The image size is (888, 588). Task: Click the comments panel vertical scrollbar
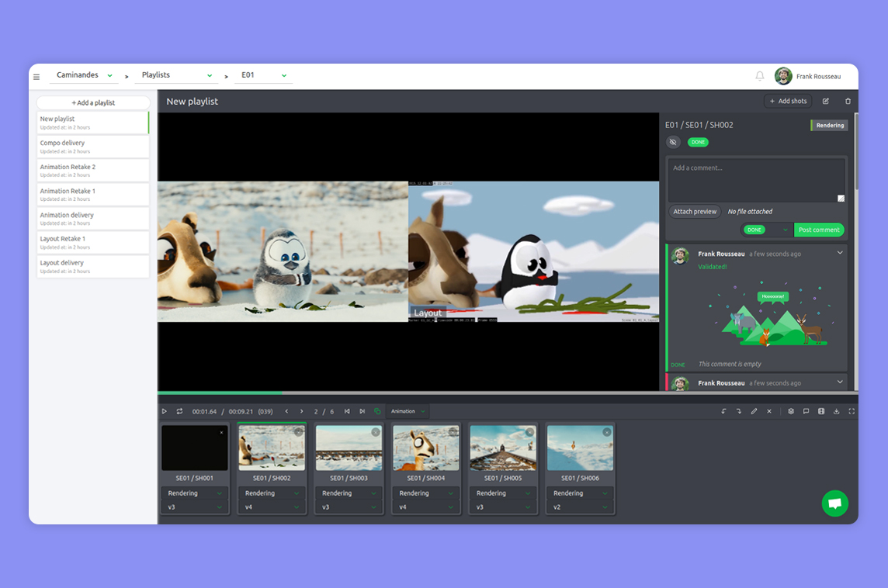pos(856,151)
